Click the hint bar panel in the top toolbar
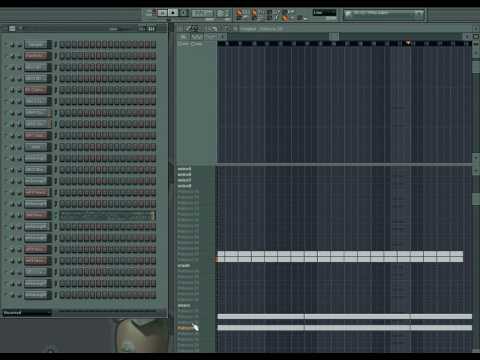This screenshot has height=360, width=480. [x=384, y=14]
